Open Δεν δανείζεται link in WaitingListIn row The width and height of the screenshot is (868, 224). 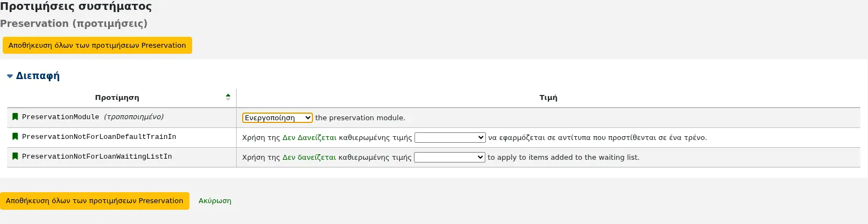(309, 158)
